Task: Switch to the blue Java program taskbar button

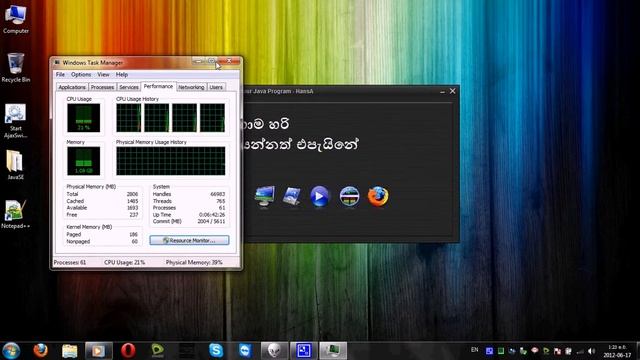Action: [x=304, y=351]
